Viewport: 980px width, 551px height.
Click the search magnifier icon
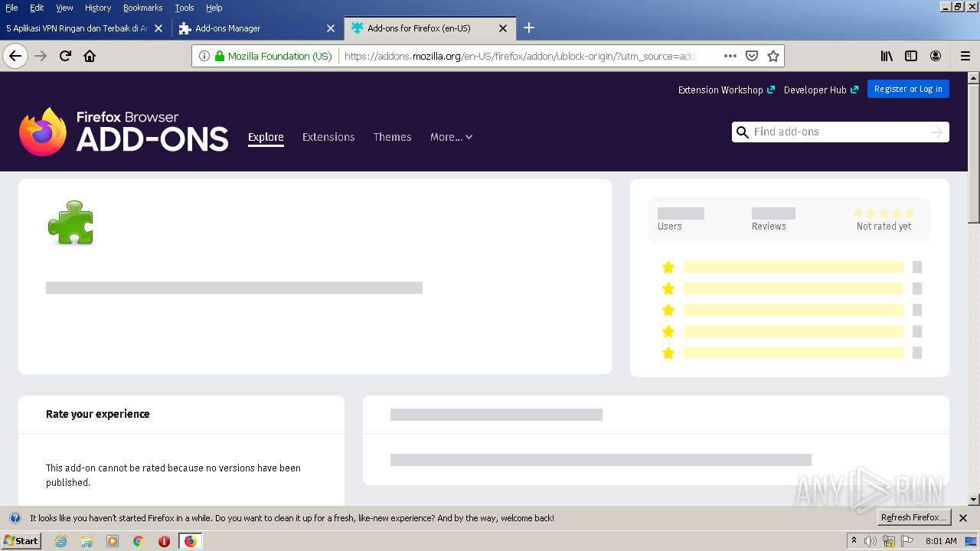(742, 132)
